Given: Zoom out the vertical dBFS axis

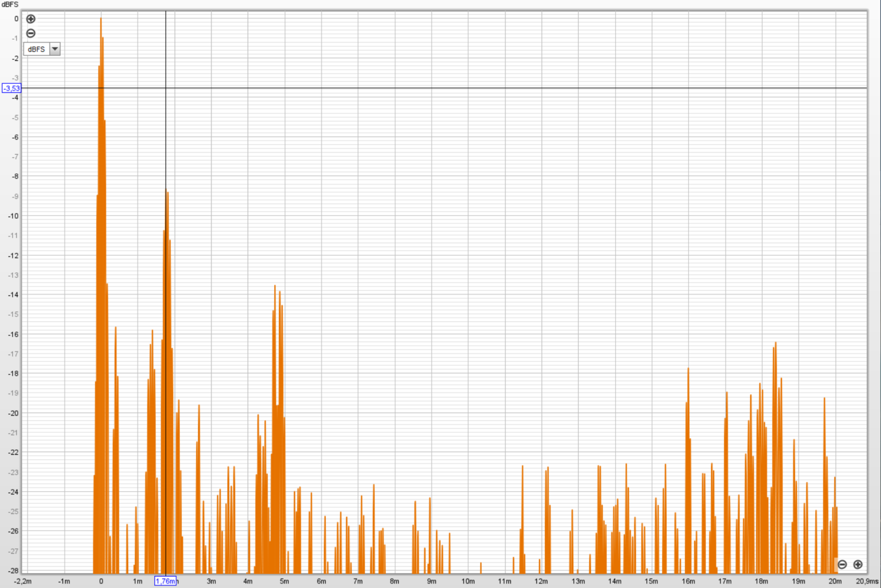Looking at the screenshot, I should point(31,33).
